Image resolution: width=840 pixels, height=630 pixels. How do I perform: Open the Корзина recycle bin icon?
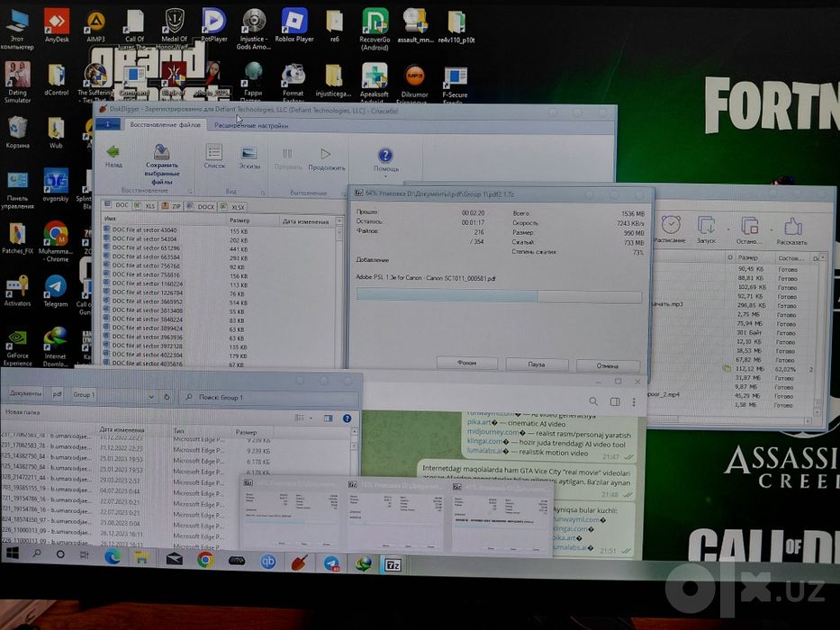click(17, 132)
